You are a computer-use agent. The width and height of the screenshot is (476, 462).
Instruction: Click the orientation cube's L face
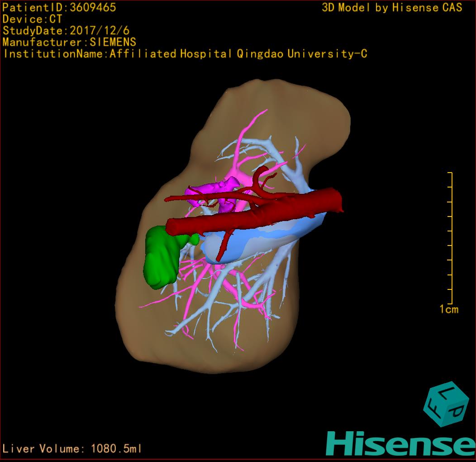click(447, 393)
